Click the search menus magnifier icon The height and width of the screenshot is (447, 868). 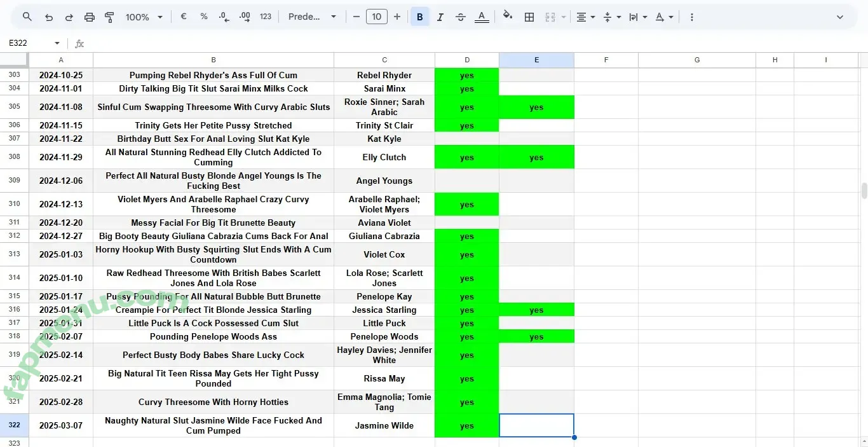(x=27, y=17)
